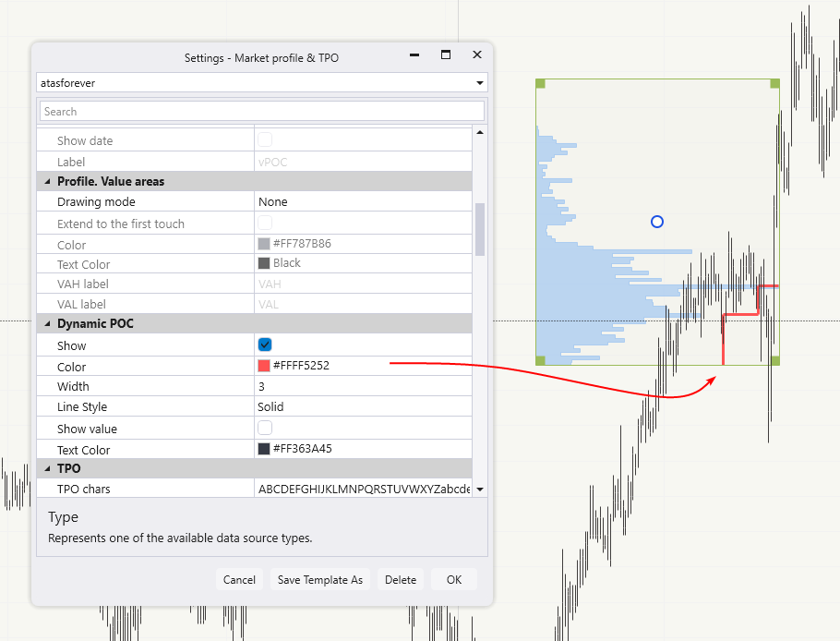This screenshot has width=840, height=641.
Task: Enable the Show value checkbox
Action: [x=265, y=428]
